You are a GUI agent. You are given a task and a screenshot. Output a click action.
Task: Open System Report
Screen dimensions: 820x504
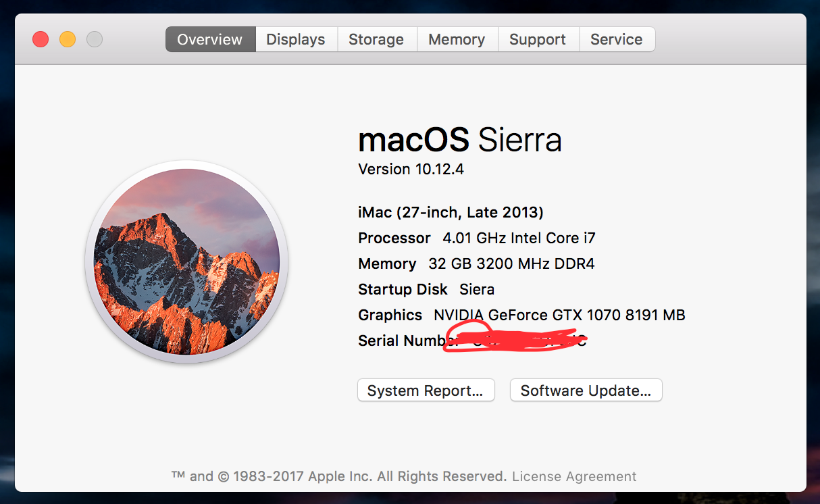click(x=426, y=390)
